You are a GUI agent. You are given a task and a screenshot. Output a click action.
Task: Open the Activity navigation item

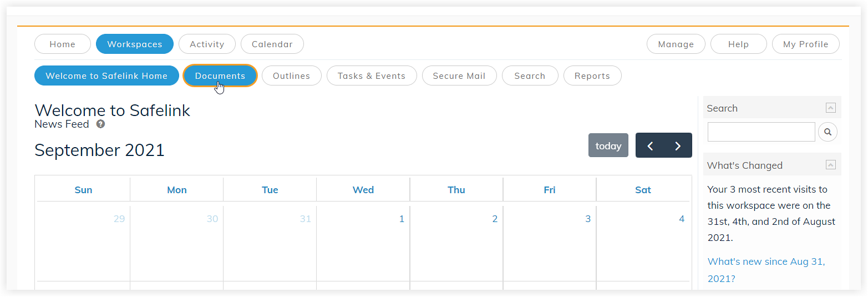coord(207,44)
